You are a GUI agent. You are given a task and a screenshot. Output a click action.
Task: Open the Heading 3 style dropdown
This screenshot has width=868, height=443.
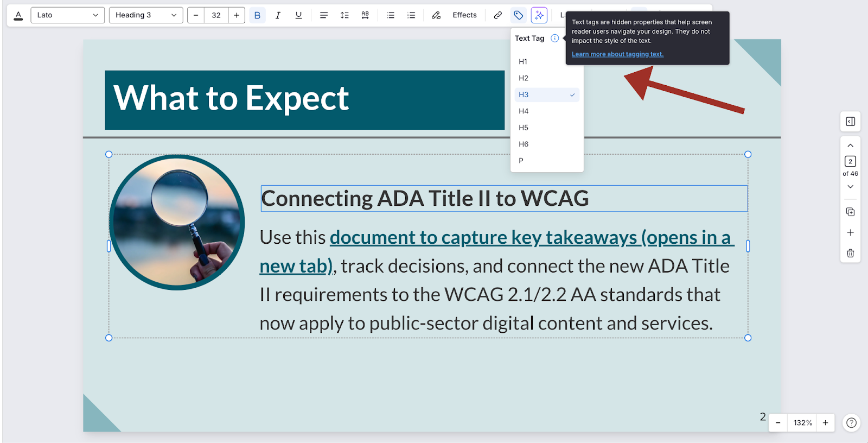(x=146, y=15)
